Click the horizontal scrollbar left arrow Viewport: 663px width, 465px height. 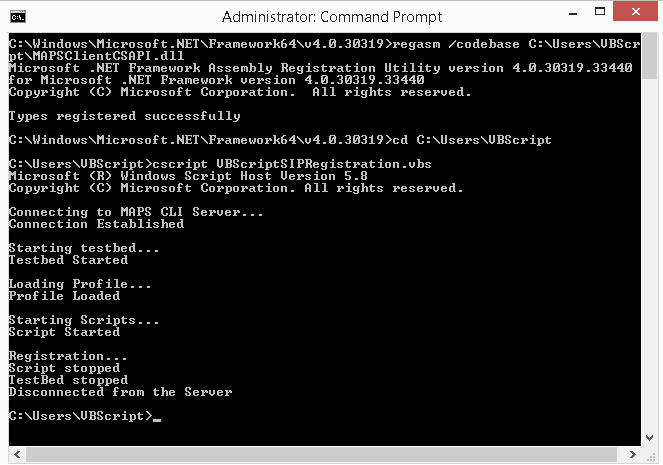click(17, 455)
